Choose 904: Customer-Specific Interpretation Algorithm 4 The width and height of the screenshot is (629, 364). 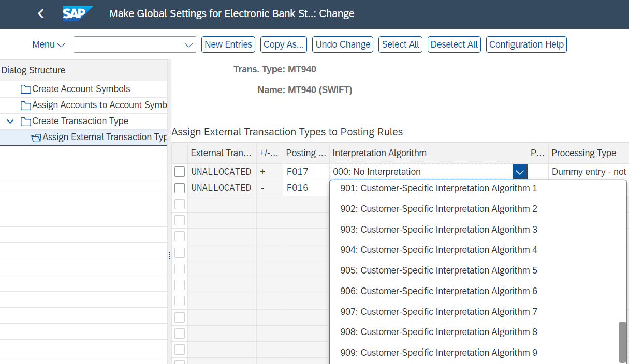[x=438, y=250]
